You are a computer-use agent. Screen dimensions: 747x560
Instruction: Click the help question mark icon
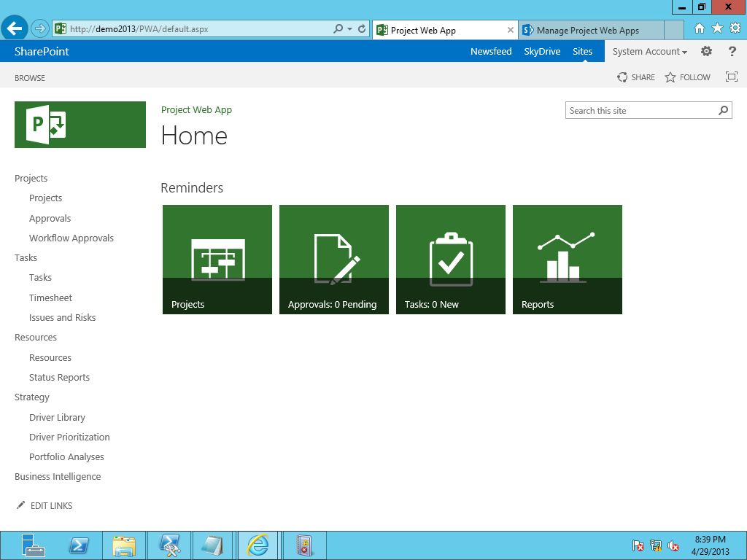coord(732,52)
